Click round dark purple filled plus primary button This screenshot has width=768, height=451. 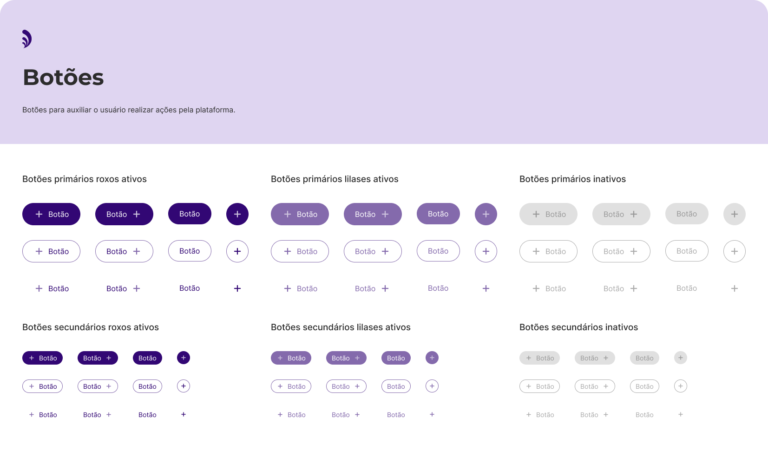coord(237,214)
